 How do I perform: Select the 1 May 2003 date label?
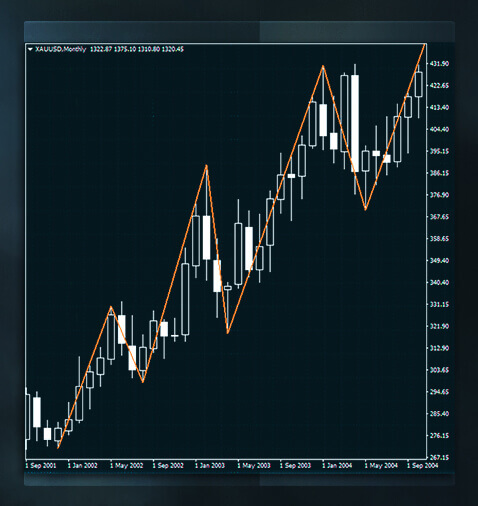pos(254,465)
